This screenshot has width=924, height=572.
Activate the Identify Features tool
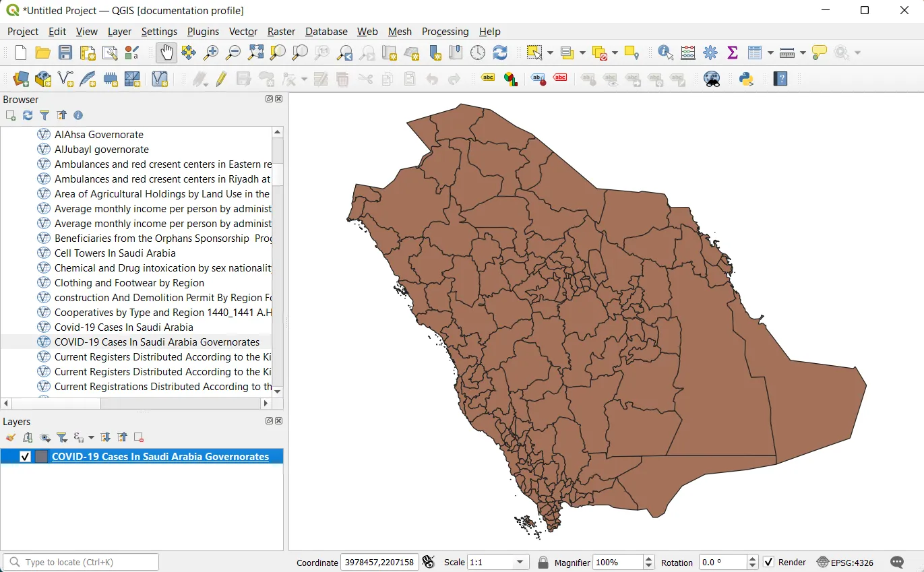click(x=665, y=53)
